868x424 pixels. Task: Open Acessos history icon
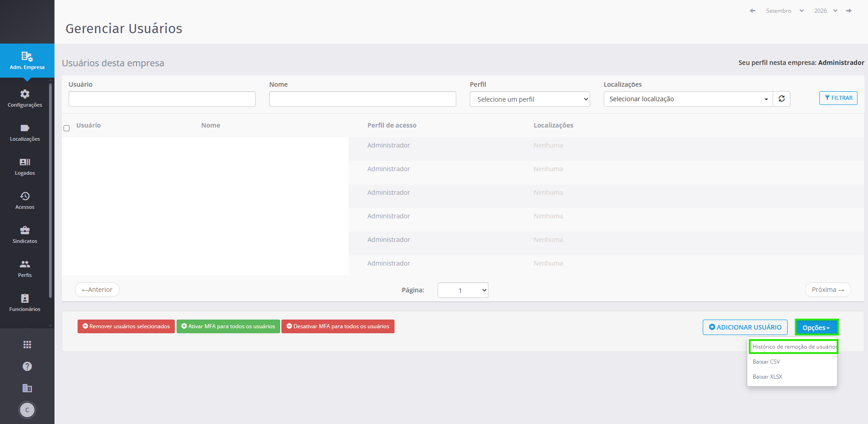[25, 196]
